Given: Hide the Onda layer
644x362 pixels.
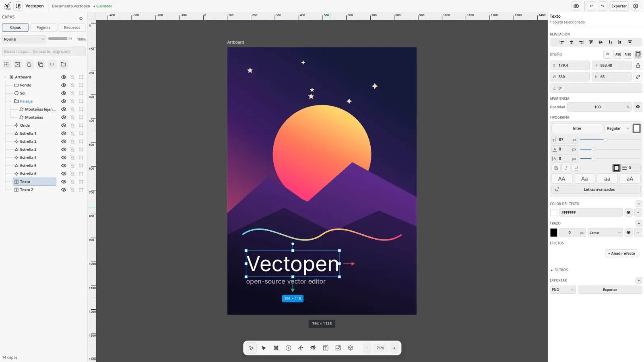Looking at the screenshot, I should (64, 125).
